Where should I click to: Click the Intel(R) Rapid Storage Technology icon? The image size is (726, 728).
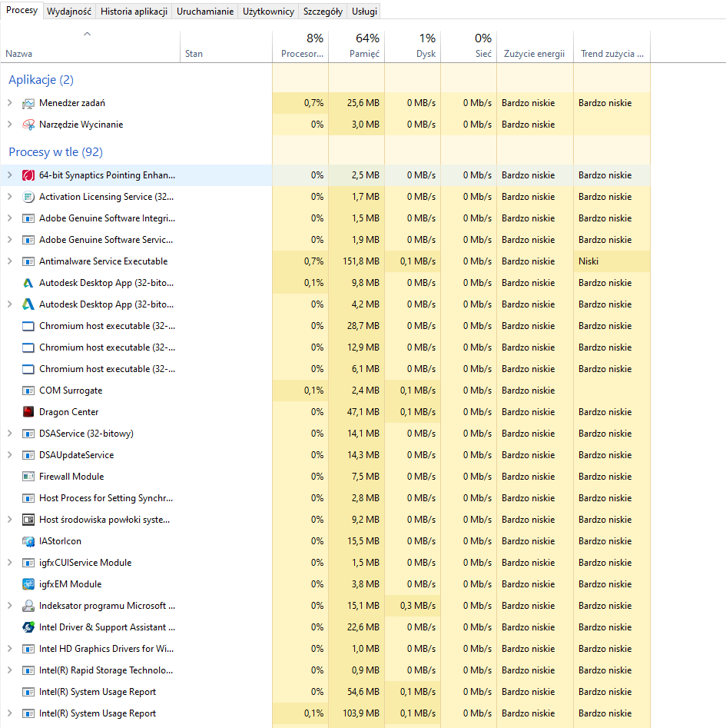[x=28, y=670]
